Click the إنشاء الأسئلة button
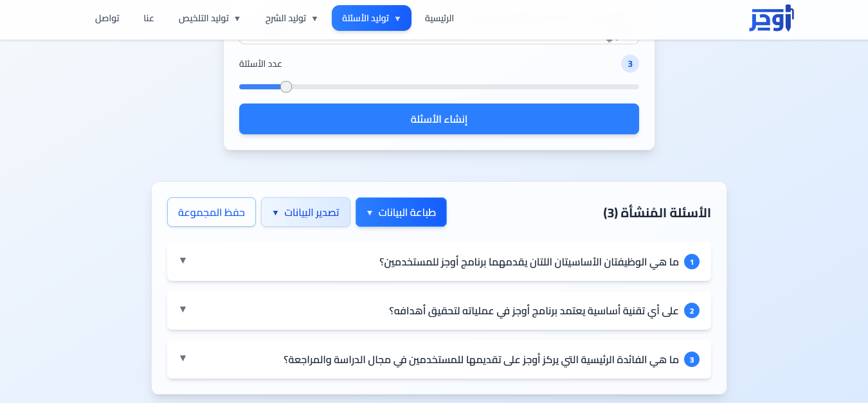This screenshot has height=403, width=868. pyautogui.click(x=439, y=119)
